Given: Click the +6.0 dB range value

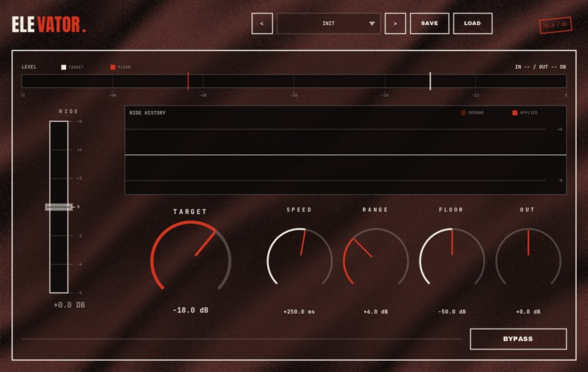Looking at the screenshot, I should coord(376,312).
